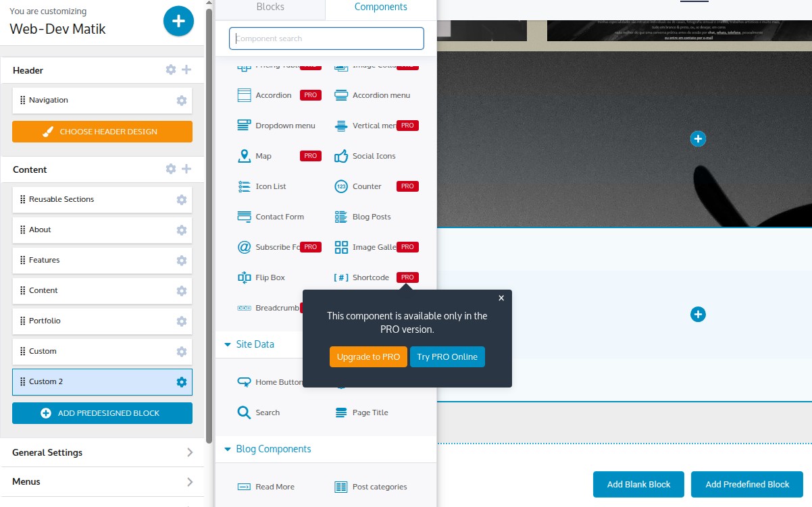Collapse the Site Data section
This screenshot has width=812, height=507.
227,344
